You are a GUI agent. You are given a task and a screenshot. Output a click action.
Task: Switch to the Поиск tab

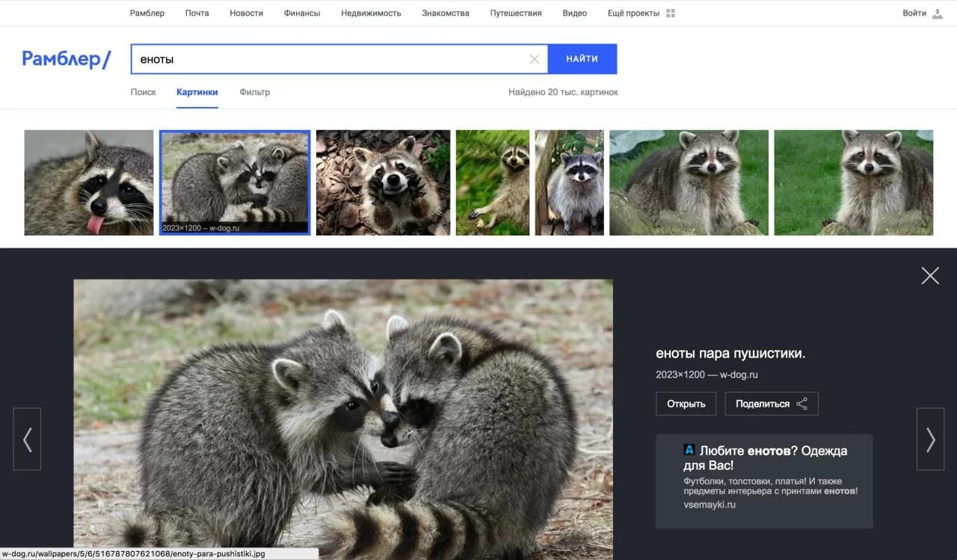pyautogui.click(x=143, y=92)
